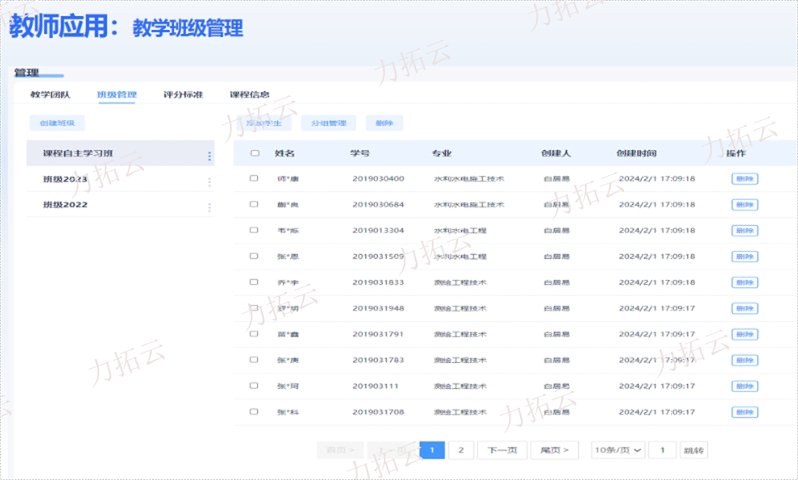Delete the row with student number 2019030684
798x480 pixels.
point(745,205)
